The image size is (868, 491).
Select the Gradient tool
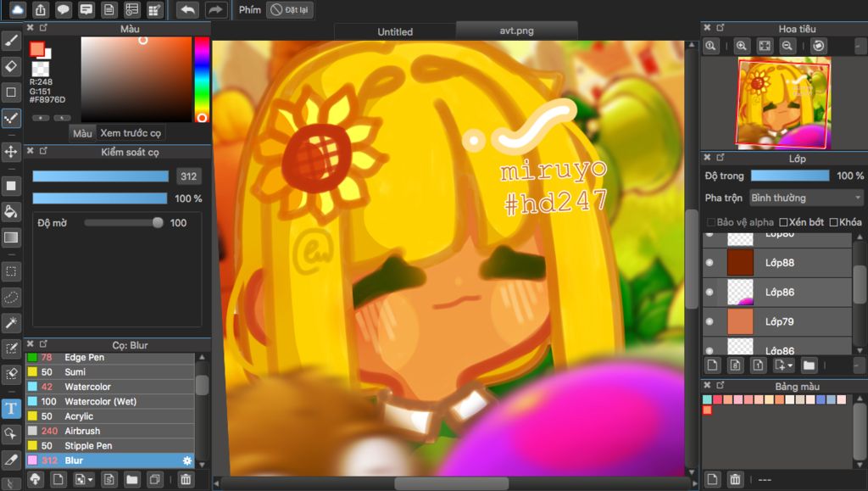click(11, 237)
